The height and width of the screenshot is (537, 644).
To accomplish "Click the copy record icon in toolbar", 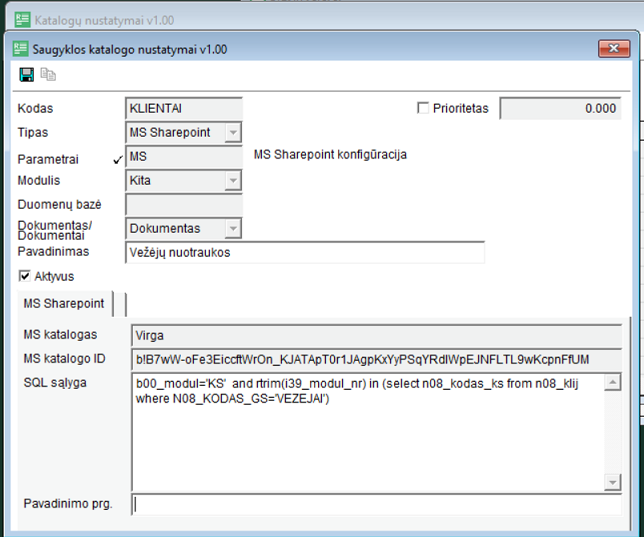I will [x=48, y=75].
